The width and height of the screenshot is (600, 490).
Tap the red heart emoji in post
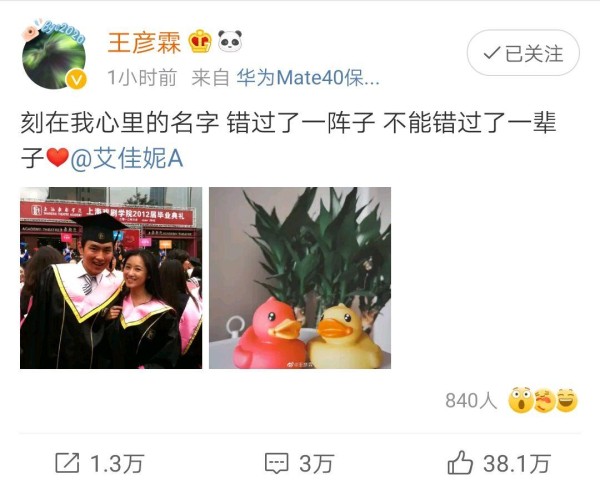point(58,157)
